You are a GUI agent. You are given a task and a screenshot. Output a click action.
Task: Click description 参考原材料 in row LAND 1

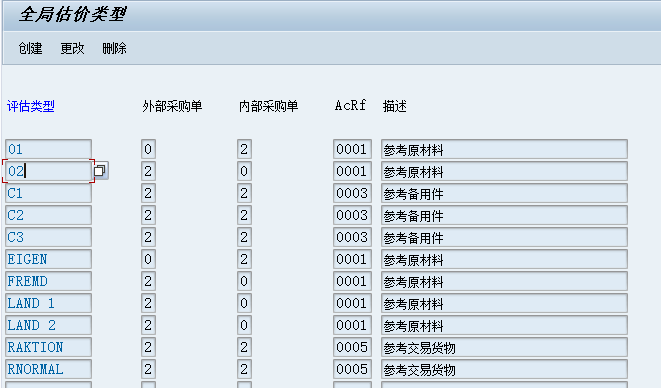(x=504, y=302)
